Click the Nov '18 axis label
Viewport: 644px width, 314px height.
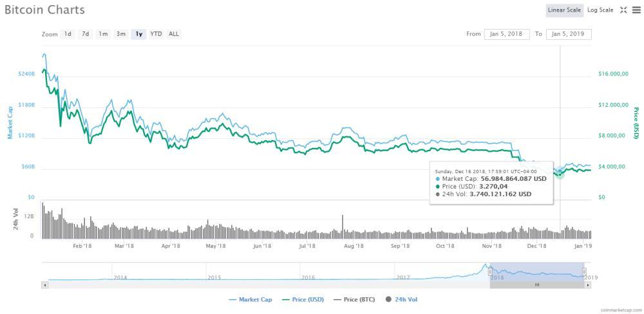pos(492,246)
